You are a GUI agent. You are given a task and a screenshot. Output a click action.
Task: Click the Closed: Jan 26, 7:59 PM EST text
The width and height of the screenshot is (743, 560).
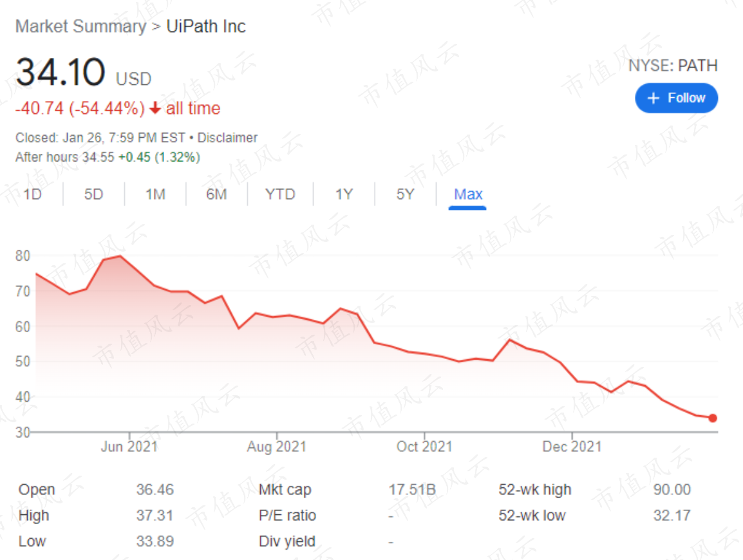click(x=100, y=138)
